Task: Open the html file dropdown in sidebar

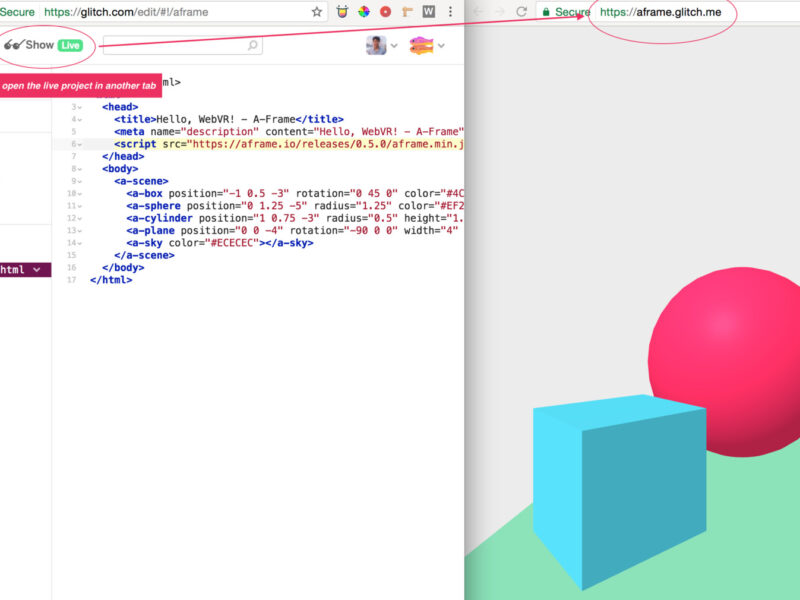Action: coord(37,269)
